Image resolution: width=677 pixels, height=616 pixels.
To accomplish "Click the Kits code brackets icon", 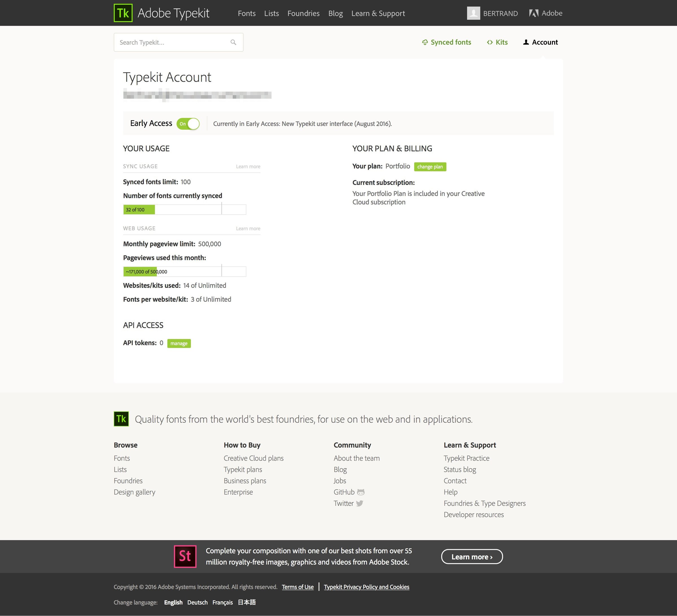I will click(490, 42).
